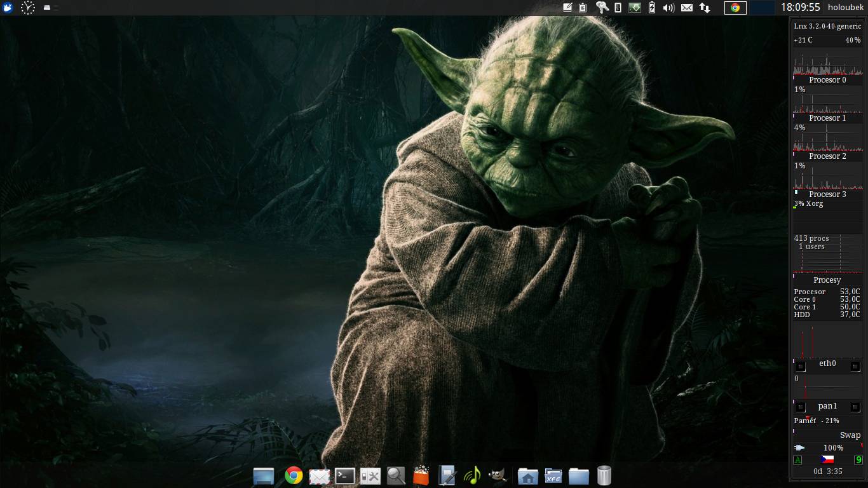
Task: Switch to the empty second workspace
Action: coord(761,8)
